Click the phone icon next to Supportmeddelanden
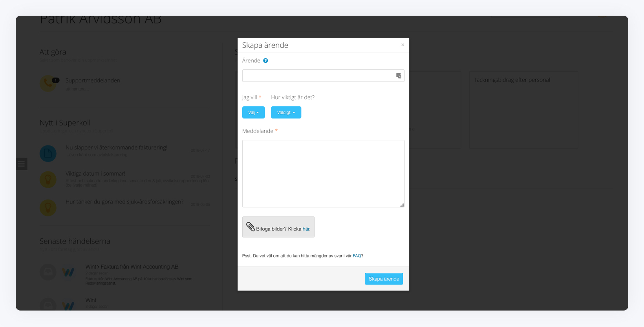The image size is (644, 327). (48, 84)
